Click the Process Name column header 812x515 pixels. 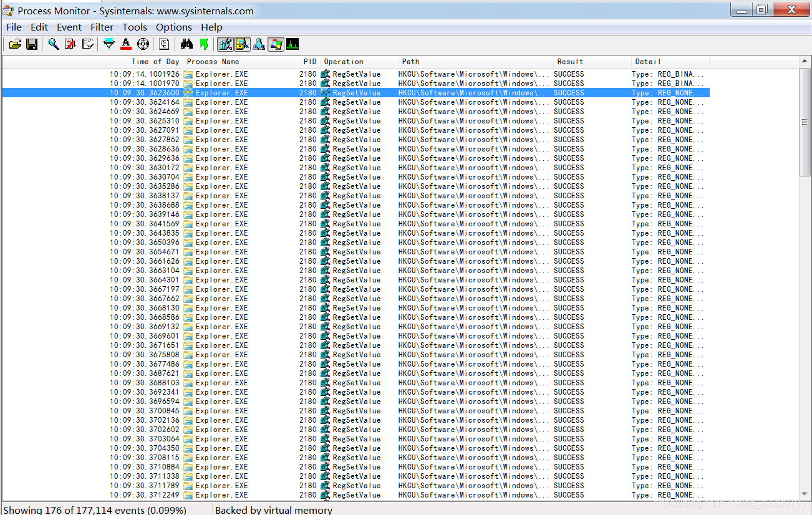222,62
